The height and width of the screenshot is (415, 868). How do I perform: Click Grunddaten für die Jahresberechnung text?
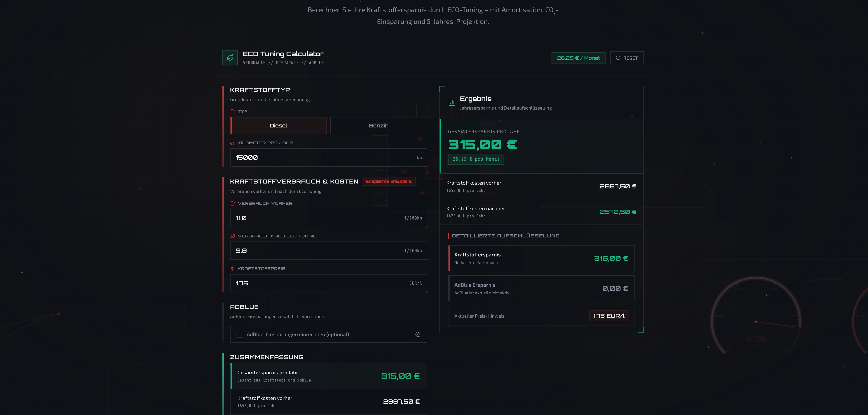tap(270, 99)
